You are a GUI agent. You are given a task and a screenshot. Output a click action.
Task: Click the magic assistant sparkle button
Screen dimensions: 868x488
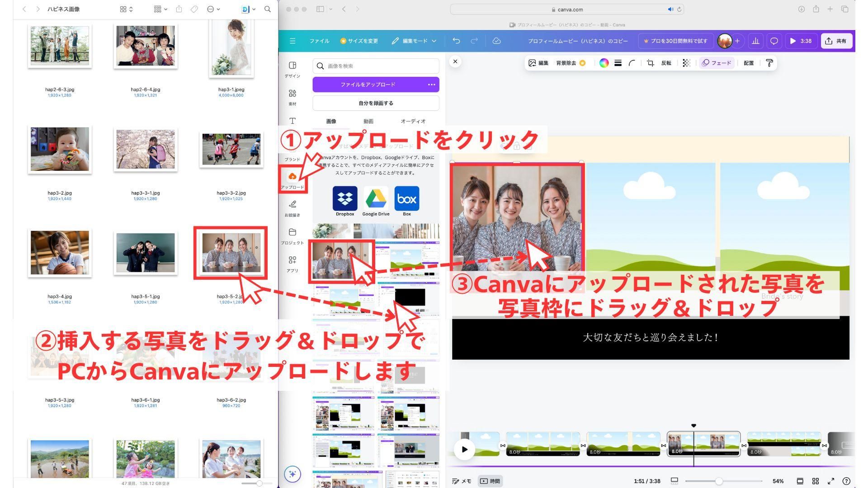click(292, 474)
